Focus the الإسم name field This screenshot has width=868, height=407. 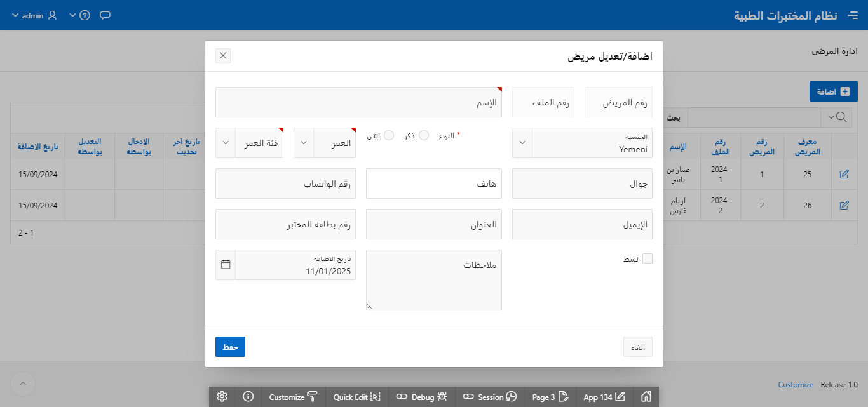coord(359,102)
